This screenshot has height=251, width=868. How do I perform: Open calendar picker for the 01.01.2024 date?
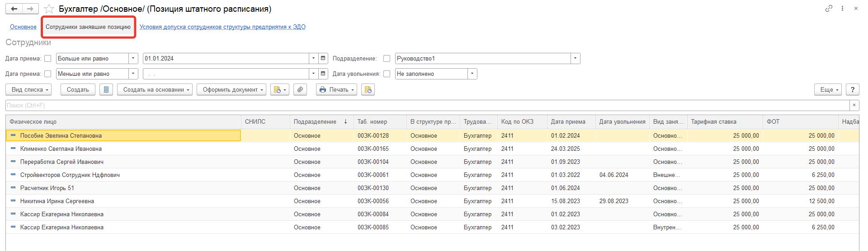click(x=323, y=58)
